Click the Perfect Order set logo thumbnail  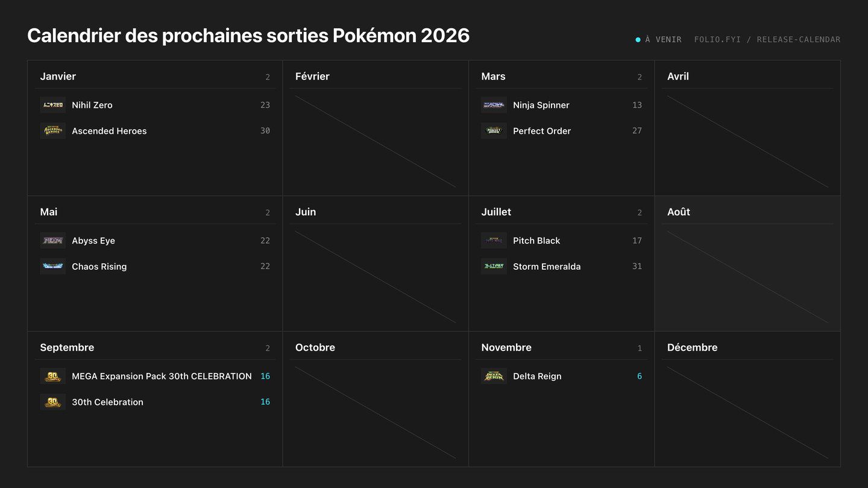[494, 131]
